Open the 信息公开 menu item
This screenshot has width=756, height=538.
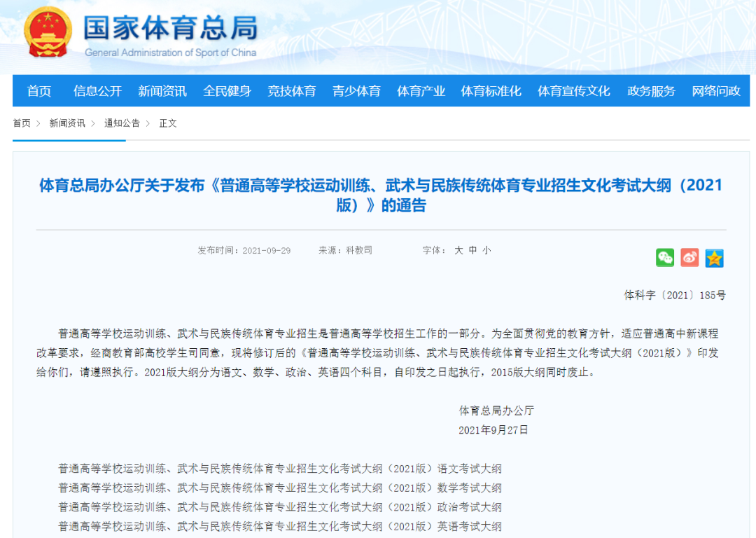click(97, 90)
